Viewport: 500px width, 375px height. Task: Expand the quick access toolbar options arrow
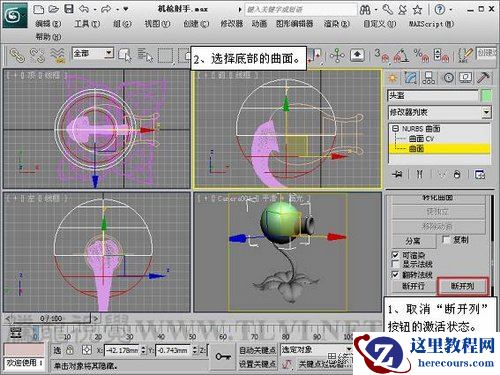pos(126,9)
